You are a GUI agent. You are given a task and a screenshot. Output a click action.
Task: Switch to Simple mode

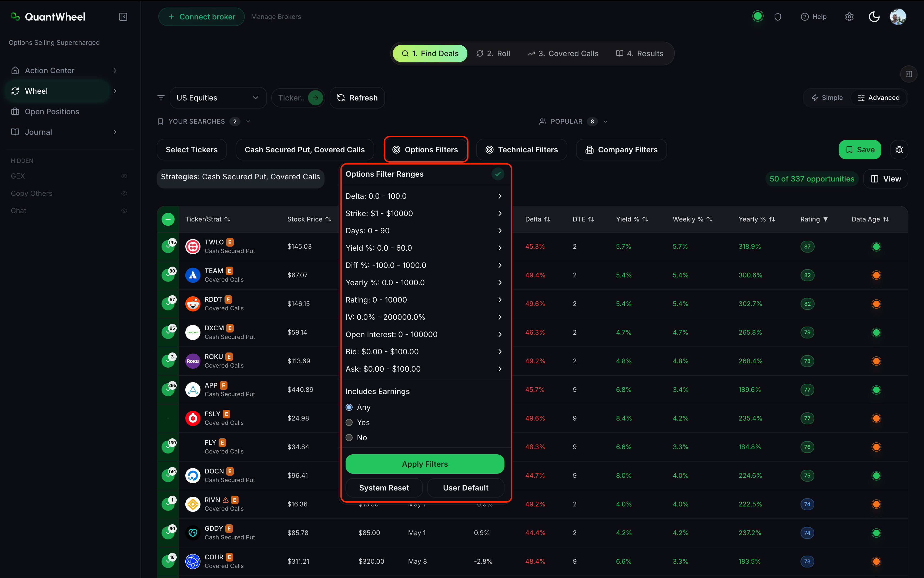[827, 98]
